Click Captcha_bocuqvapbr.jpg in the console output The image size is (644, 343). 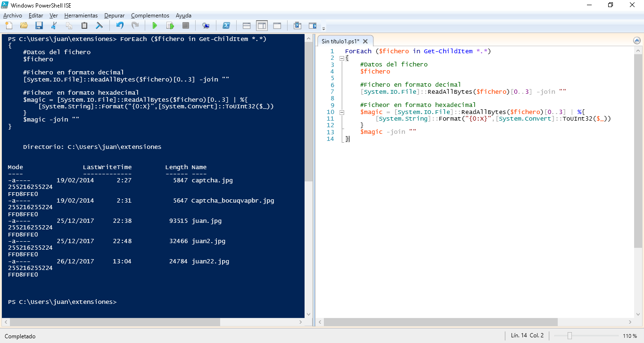(x=233, y=201)
